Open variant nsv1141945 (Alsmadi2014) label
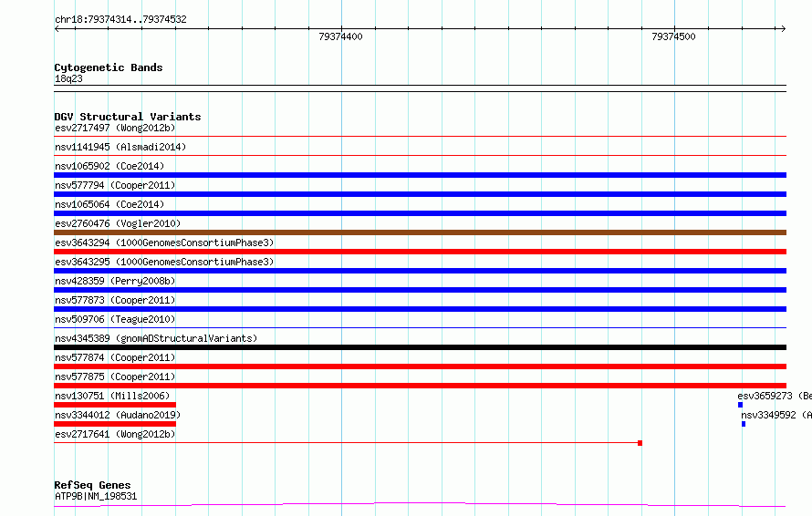This screenshot has height=516, width=812. tap(120, 147)
